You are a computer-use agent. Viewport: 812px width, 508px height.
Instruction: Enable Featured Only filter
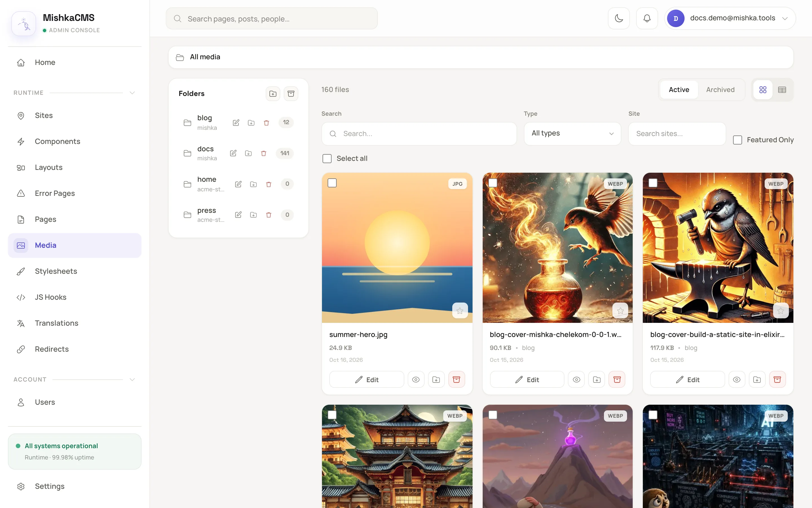coord(738,140)
